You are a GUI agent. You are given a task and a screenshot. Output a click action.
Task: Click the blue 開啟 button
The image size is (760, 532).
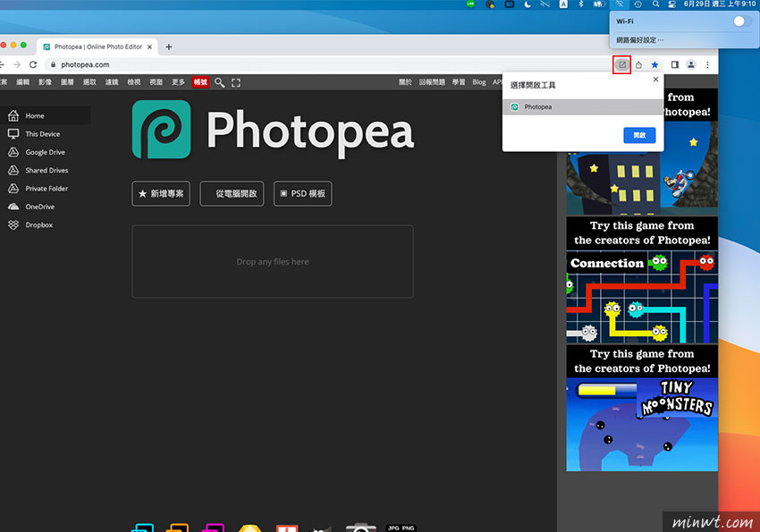click(639, 135)
